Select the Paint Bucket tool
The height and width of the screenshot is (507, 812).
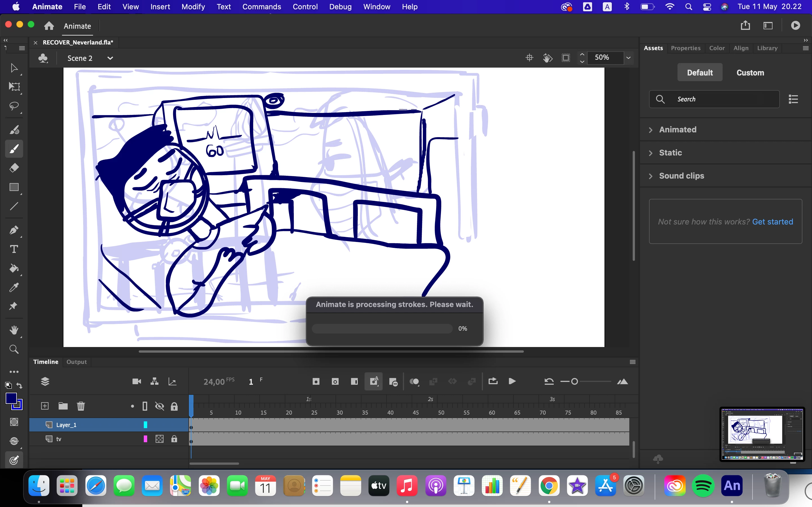(14, 268)
